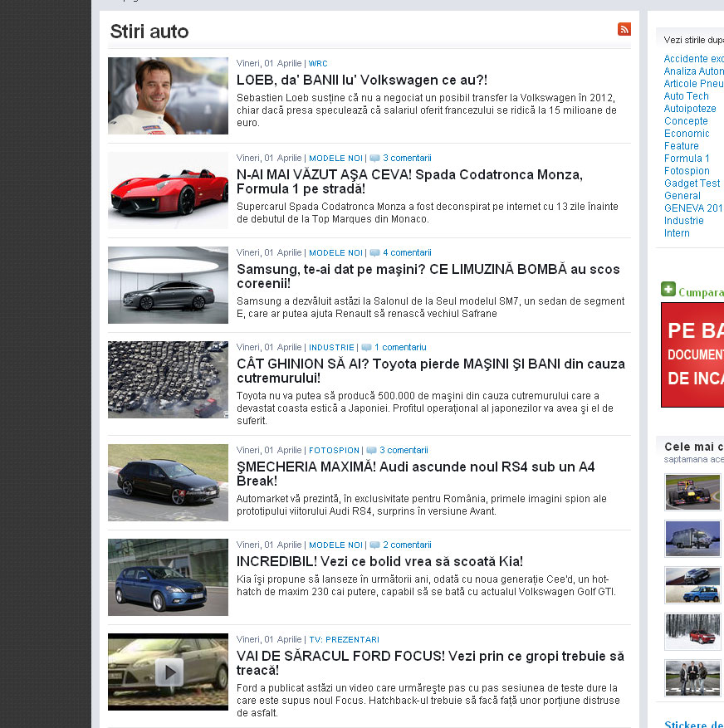Click comment bubble icon beside '3 comentarii' Spada

click(374, 159)
